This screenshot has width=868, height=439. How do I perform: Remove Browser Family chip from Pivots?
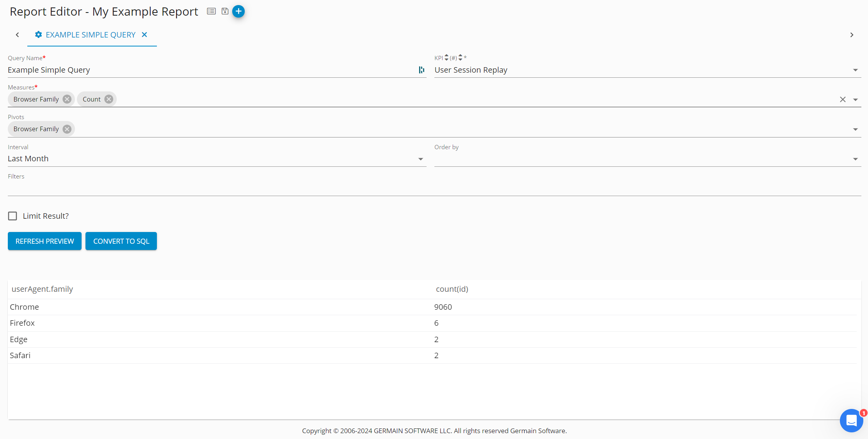[x=67, y=129]
